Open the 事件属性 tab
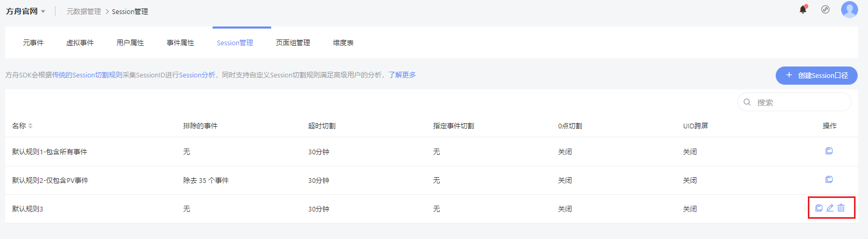Image resolution: width=868 pixels, height=239 pixels. click(x=180, y=43)
